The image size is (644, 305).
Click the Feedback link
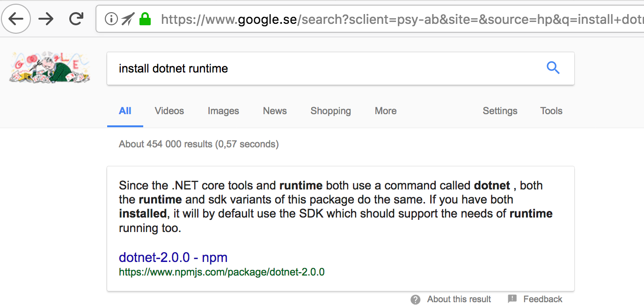click(x=543, y=299)
